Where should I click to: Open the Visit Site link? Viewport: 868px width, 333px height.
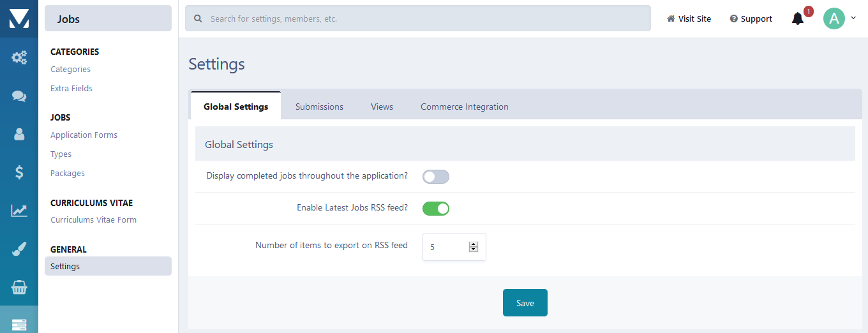pos(689,18)
